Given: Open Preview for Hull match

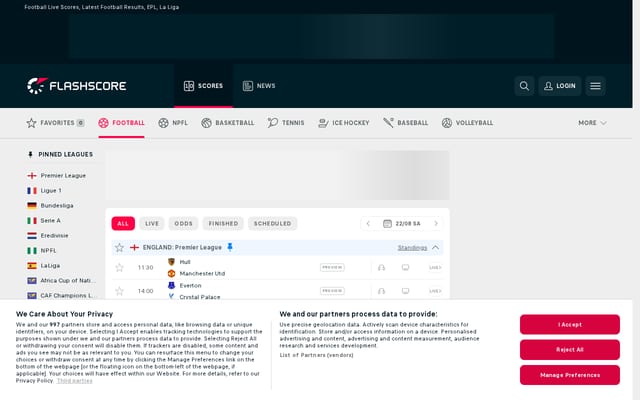Looking at the screenshot, I should coord(332,268).
